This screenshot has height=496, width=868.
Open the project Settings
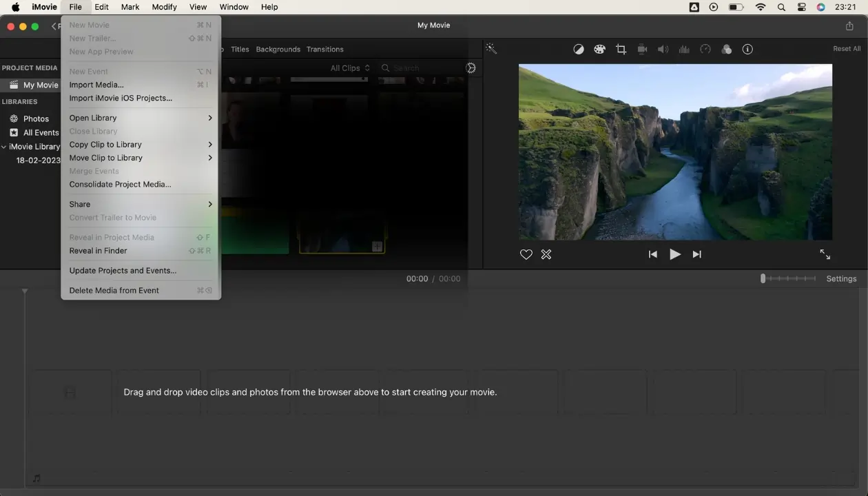(x=841, y=278)
